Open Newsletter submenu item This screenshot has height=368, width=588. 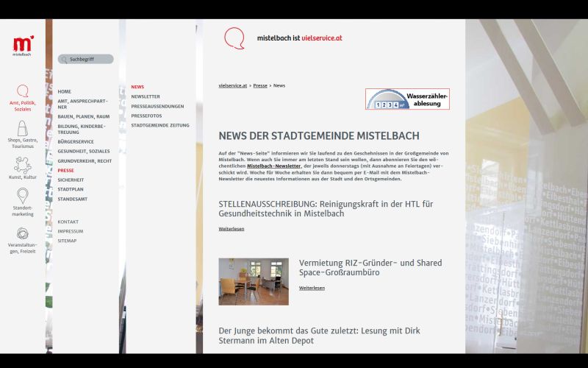(146, 97)
